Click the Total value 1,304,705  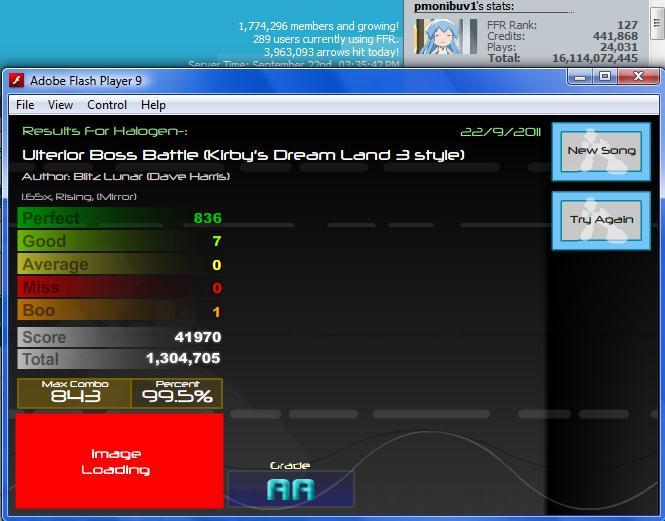coord(183,359)
